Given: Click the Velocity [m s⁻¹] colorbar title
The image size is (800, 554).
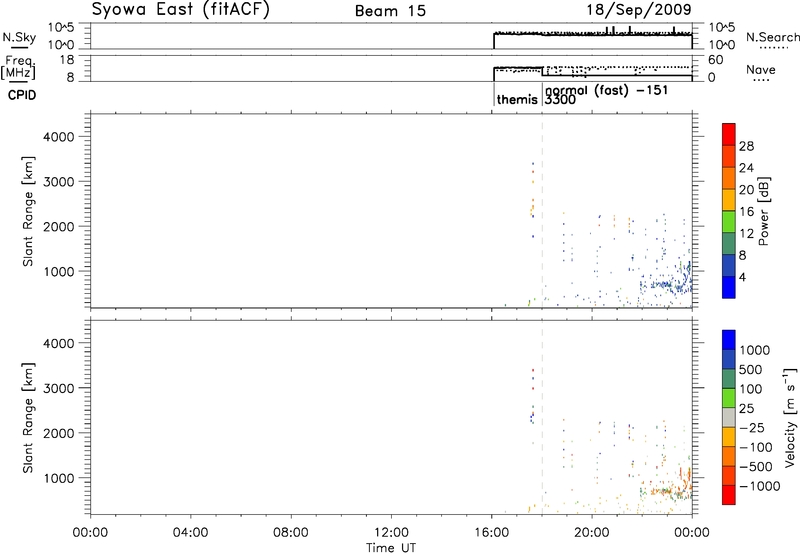Looking at the screenshot, I should tap(789, 417).
